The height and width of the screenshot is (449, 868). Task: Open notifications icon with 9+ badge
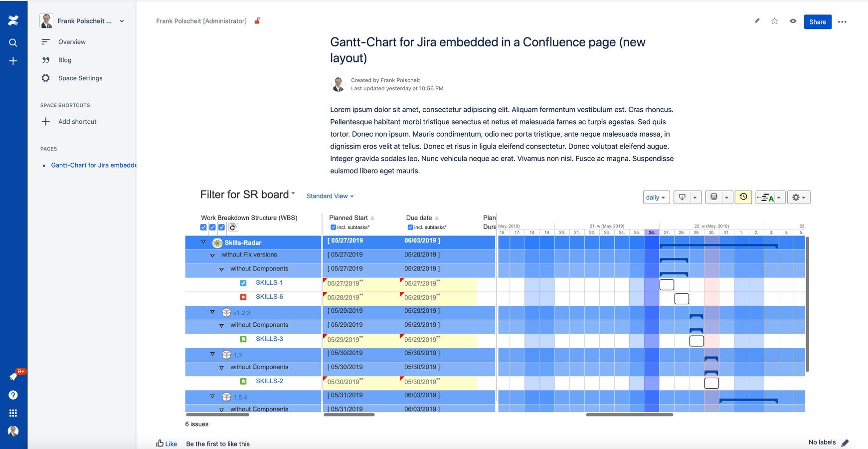(13, 376)
